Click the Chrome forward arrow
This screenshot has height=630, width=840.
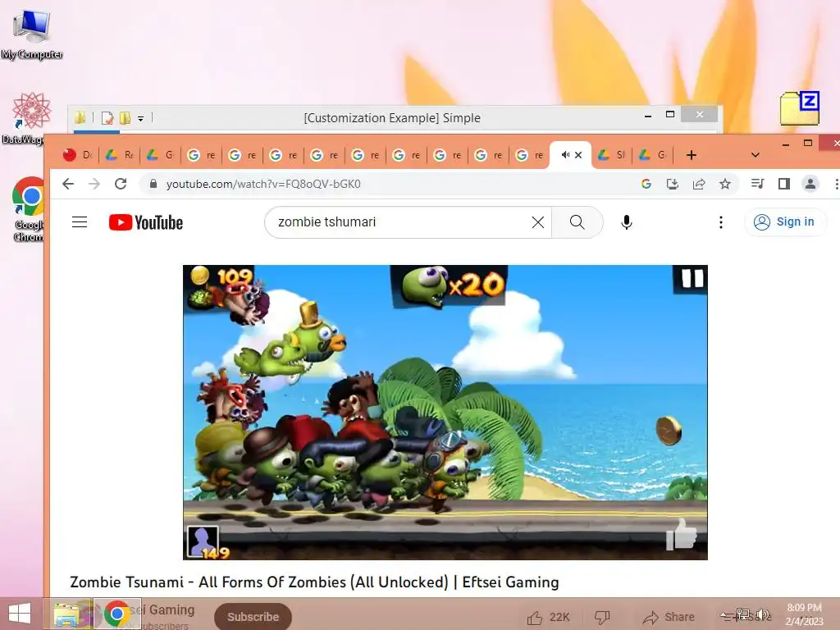coord(94,185)
